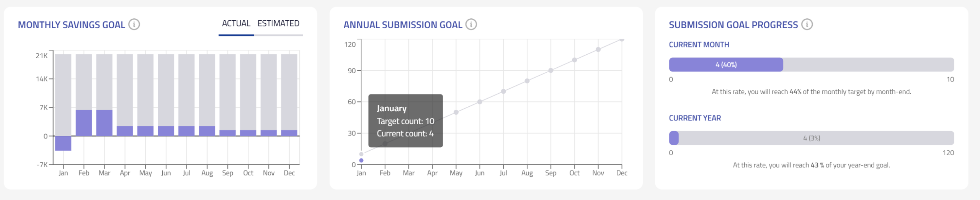Click the January tooltip box
The height and width of the screenshot is (200, 980).
pos(405,121)
